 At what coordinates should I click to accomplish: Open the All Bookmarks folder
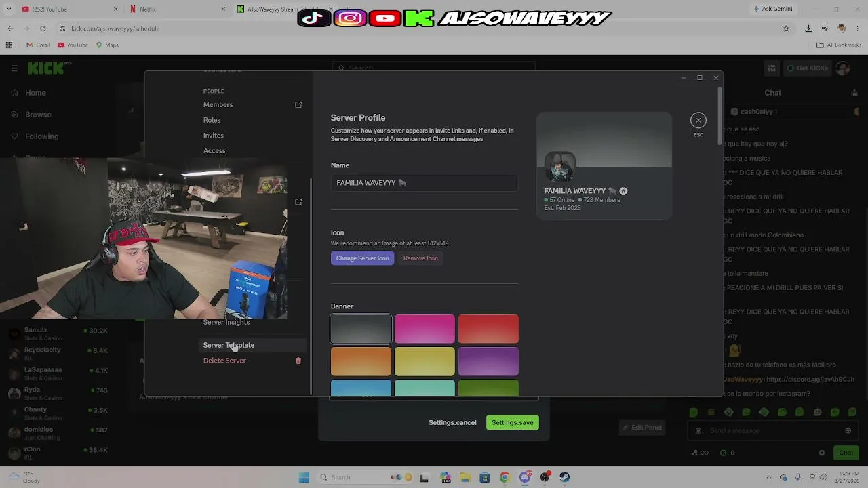coord(839,45)
